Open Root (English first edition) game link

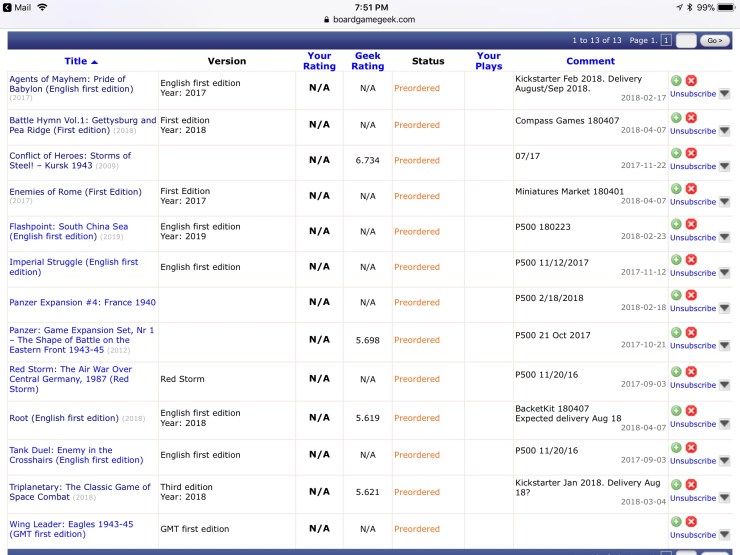[64, 418]
